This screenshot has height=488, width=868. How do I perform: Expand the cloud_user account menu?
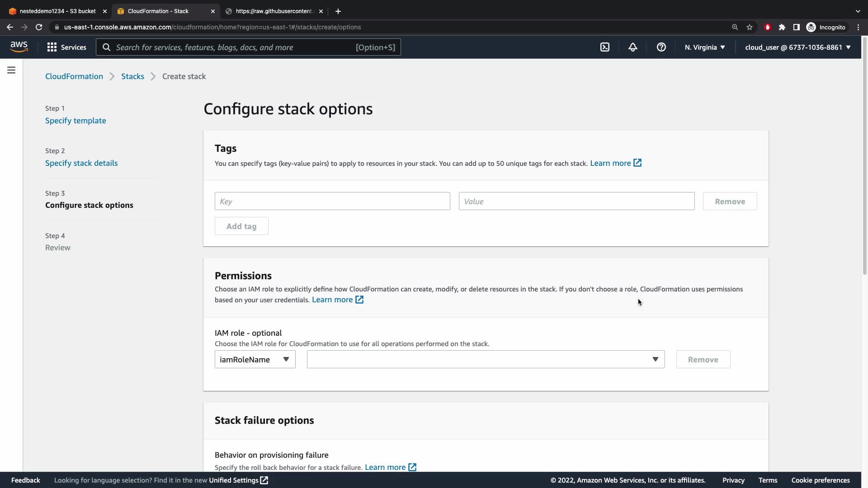797,47
